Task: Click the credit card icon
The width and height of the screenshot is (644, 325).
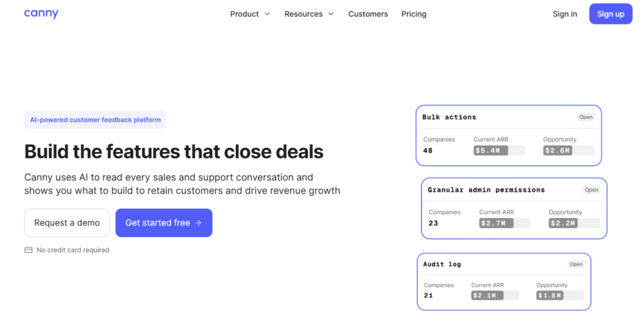Action: [28, 250]
